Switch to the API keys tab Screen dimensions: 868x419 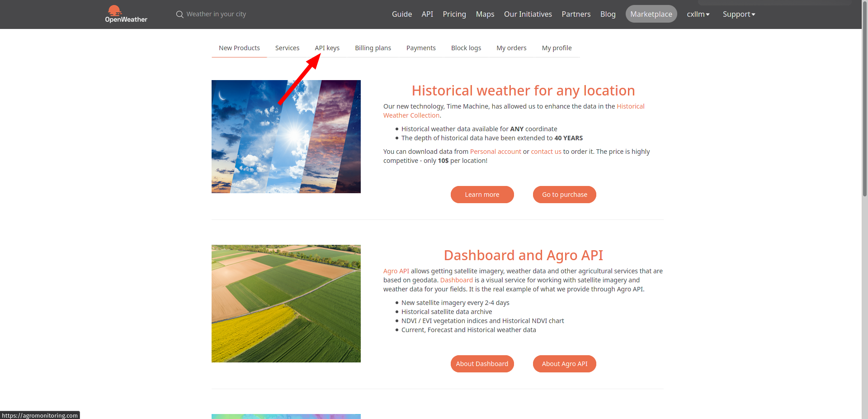pyautogui.click(x=327, y=48)
